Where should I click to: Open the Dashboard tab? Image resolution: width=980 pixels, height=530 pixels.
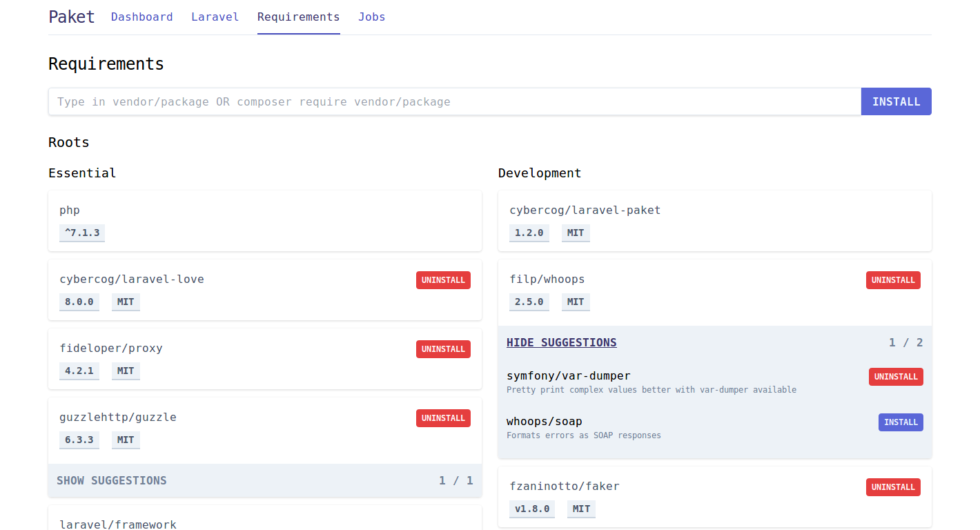click(x=142, y=17)
